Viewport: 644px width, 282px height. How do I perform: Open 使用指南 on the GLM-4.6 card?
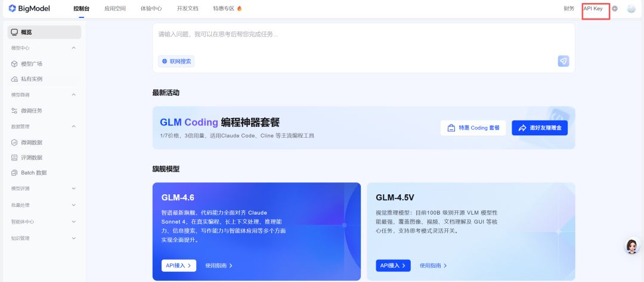click(219, 265)
